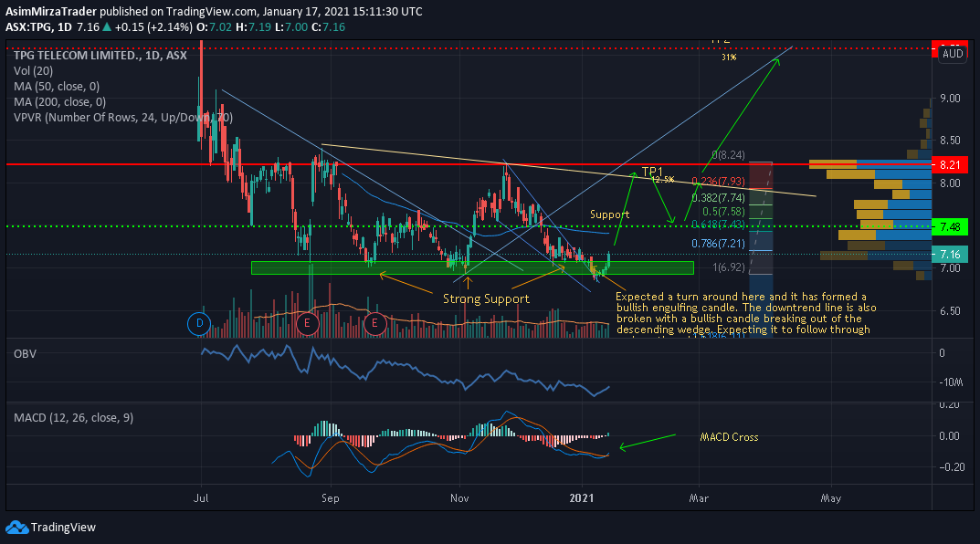Viewport: 980px width, 544px height.
Task: Click the ASX:TPG symbol in header
Action: [28, 26]
